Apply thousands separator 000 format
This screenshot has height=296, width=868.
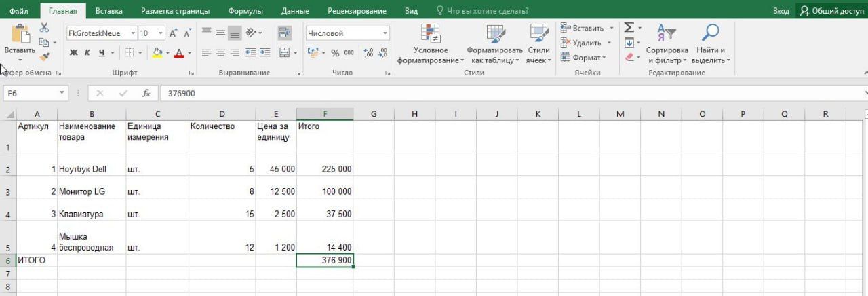pyautogui.click(x=349, y=53)
